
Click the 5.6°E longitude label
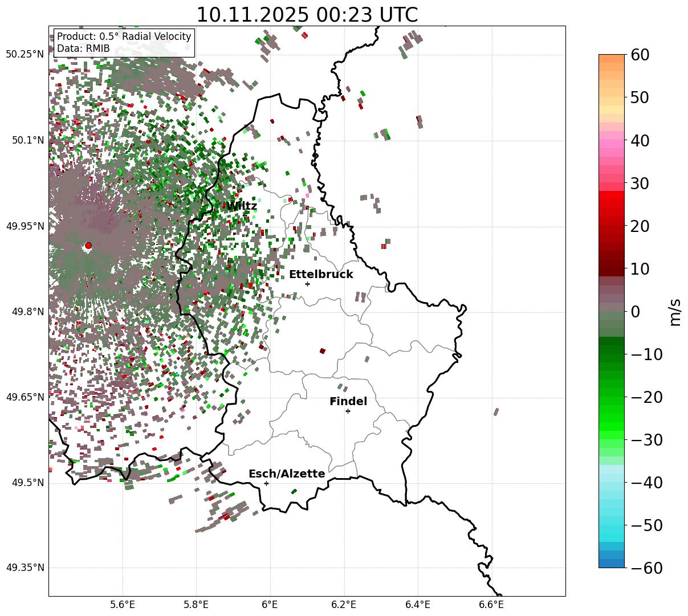click(x=123, y=604)
